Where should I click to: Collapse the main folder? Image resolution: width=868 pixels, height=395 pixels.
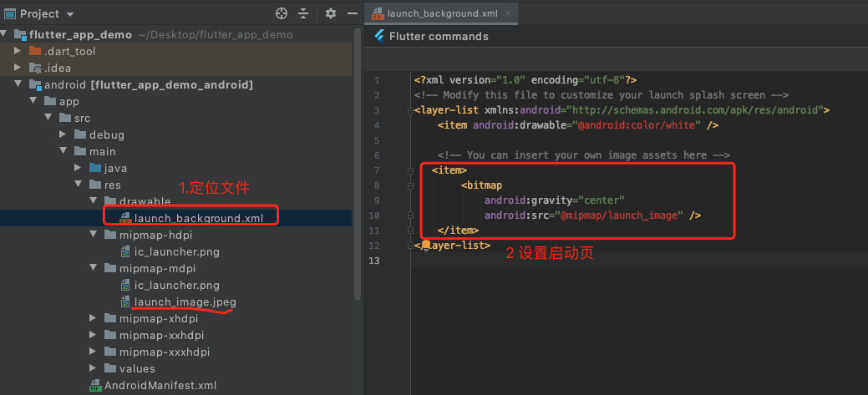[63, 151]
